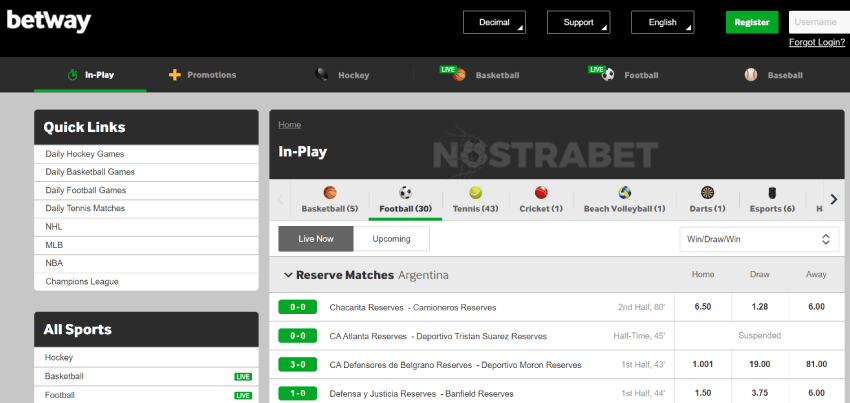Click the basketball icon in the top nav

click(459, 75)
